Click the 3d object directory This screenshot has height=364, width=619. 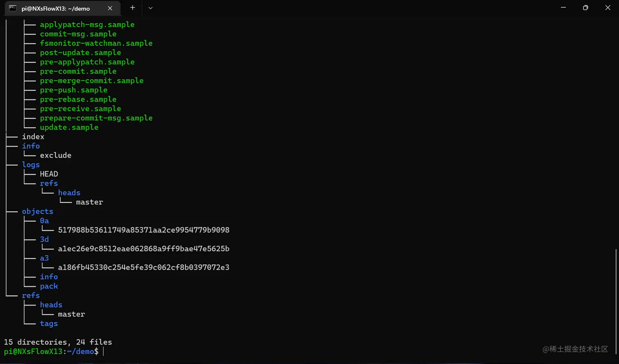click(45, 239)
